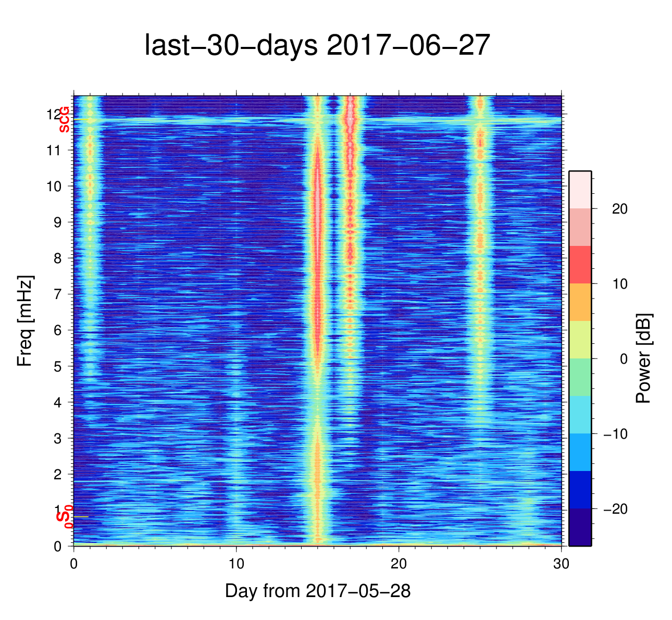Click the 6 mHz tick label on y-axis
This screenshot has width=672, height=620.
point(58,330)
